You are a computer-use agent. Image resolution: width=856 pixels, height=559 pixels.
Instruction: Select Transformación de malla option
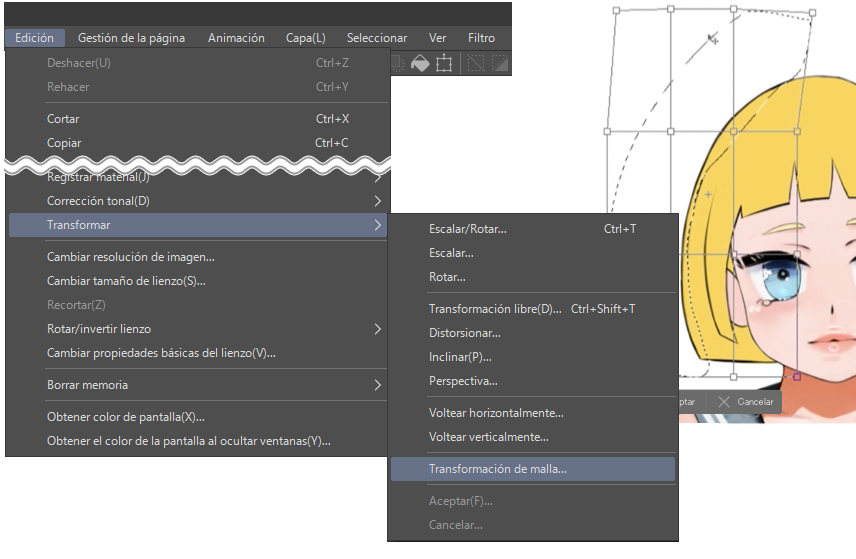pyautogui.click(x=497, y=469)
